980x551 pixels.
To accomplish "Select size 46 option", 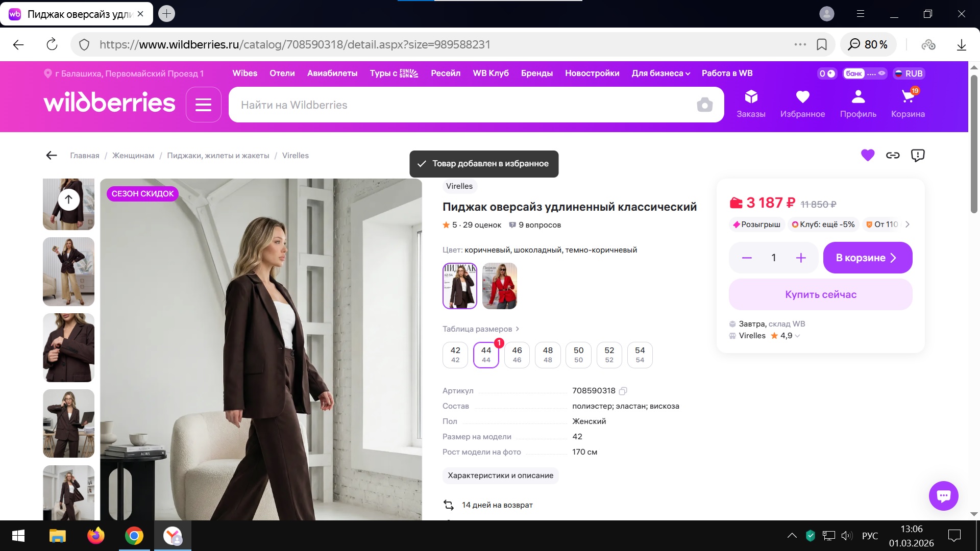I will [x=517, y=355].
